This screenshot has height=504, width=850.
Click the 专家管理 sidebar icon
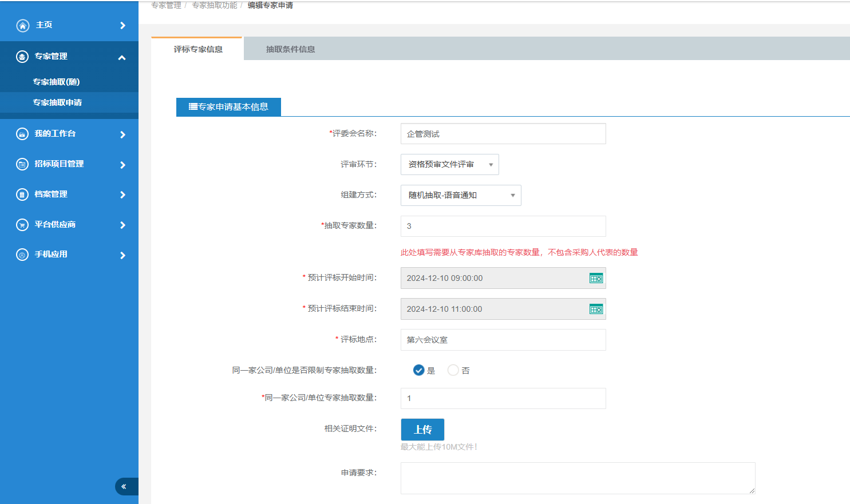click(22, 57)
